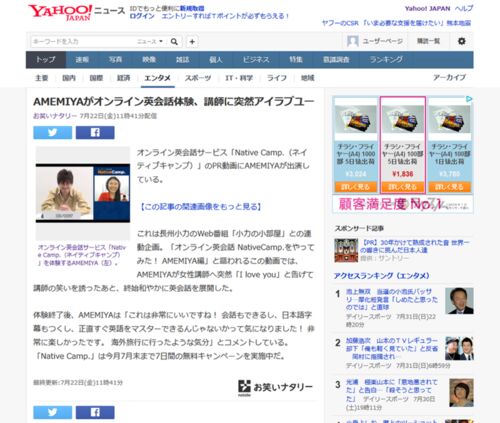Click the plus button next to search
This screenshot has height=423, width=500.
[x=192, y=42]
